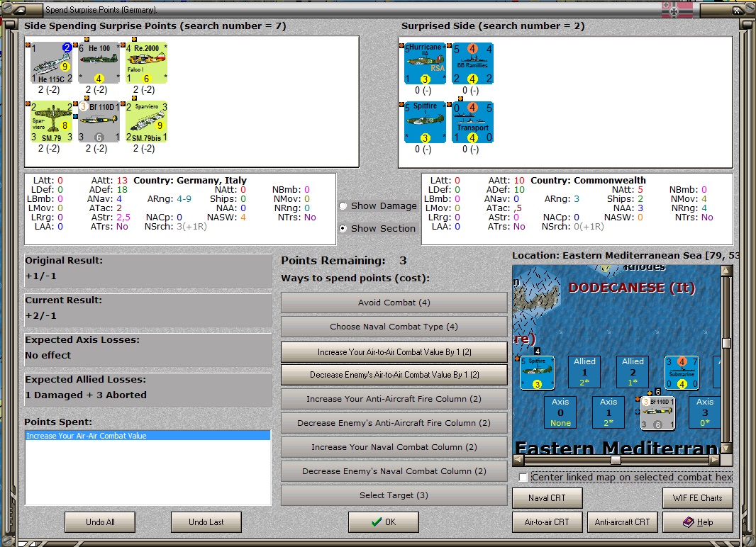756x547 pixels.
Task: Click '1 Damaged + 3 Aborted' text
Action: click(86, 395)
